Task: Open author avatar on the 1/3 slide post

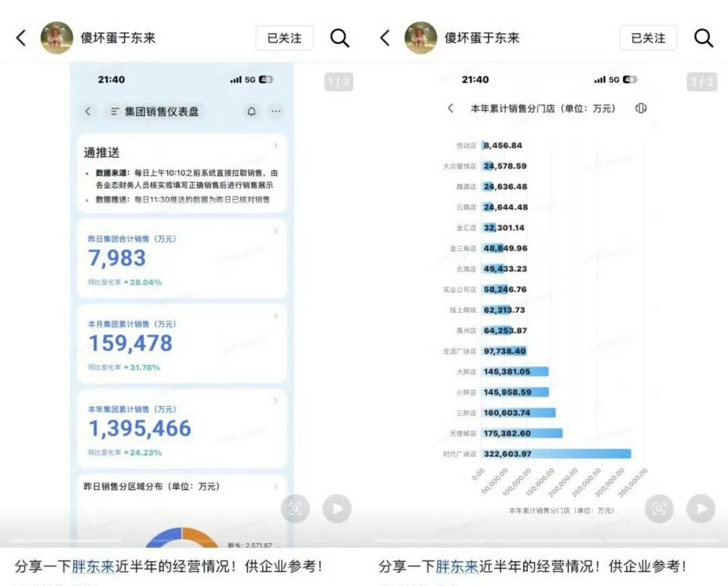Action: pos(56,37)
